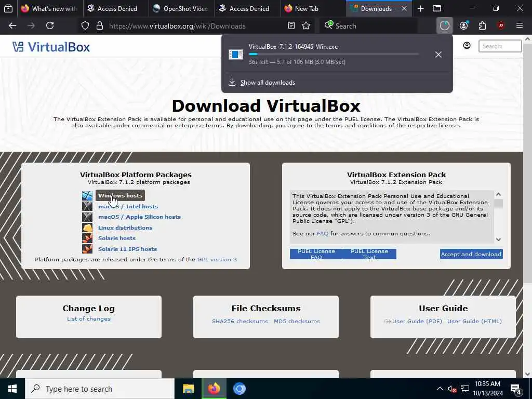Screen dimensions: 532x399
Task: Click the VirtualBox logo in site header
Action: (51, 47)
